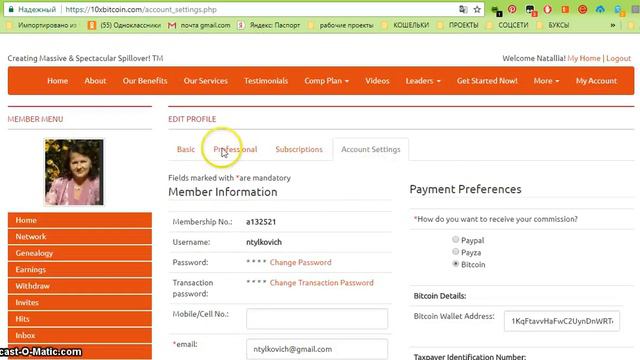Open Network in the member menu
Image resolution: width=640 pixels, height=360 pixels.
[x=80, y=236]
